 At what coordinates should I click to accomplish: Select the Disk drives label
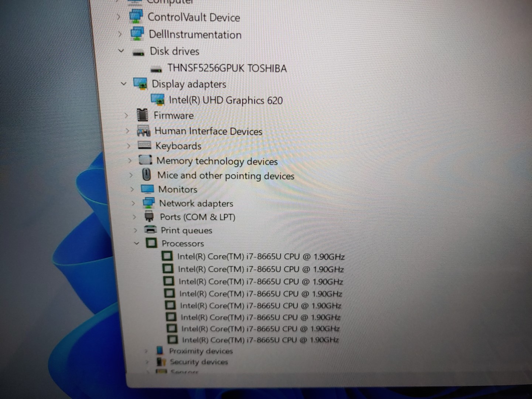tap(174, 51)
